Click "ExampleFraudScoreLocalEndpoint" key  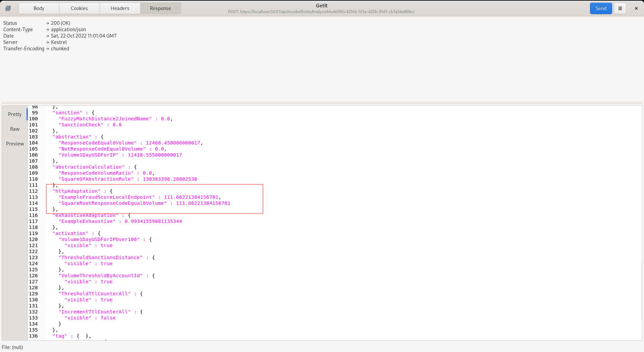[107, 197]
